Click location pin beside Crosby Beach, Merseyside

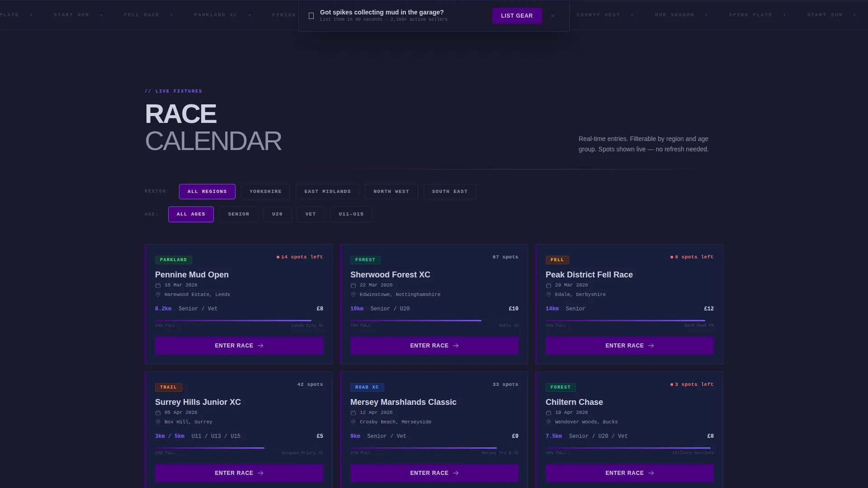coord(353,422)
